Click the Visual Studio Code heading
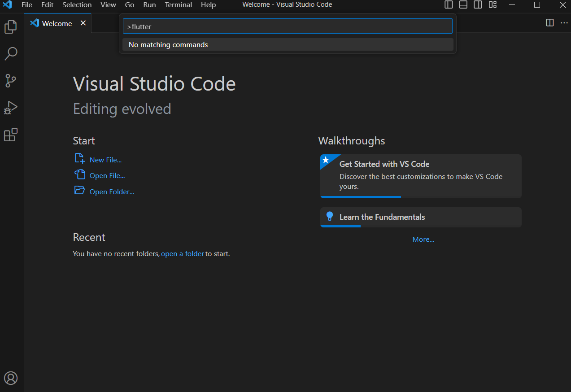This screenshot has height=392, width=571. point(154,84)
